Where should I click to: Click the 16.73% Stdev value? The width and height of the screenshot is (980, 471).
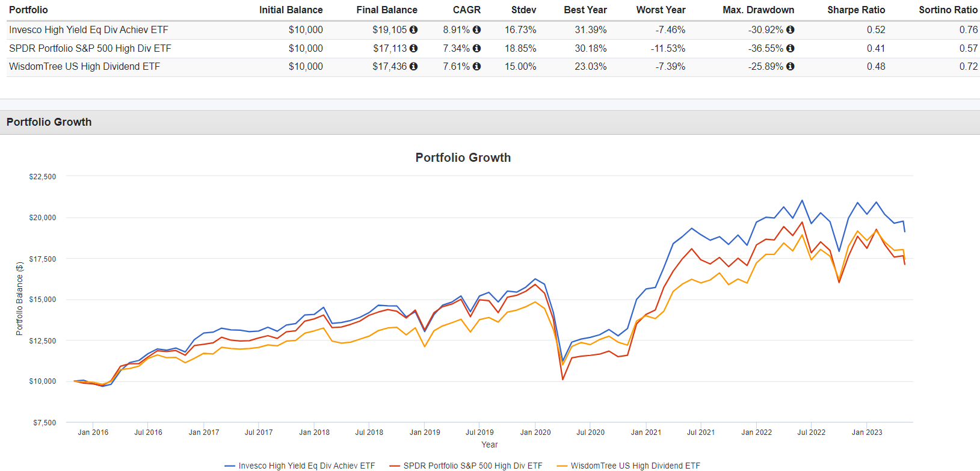tap(520, 29)
